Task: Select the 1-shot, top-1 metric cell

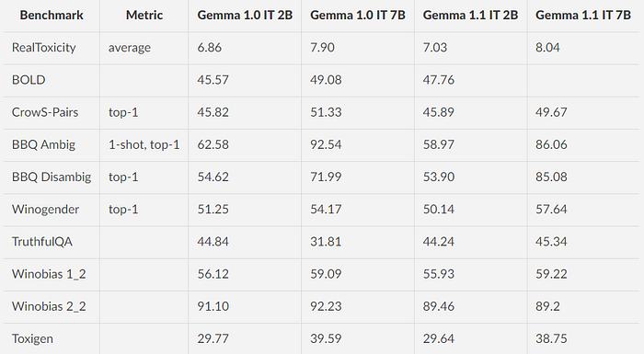Action: tap(144, 144)
